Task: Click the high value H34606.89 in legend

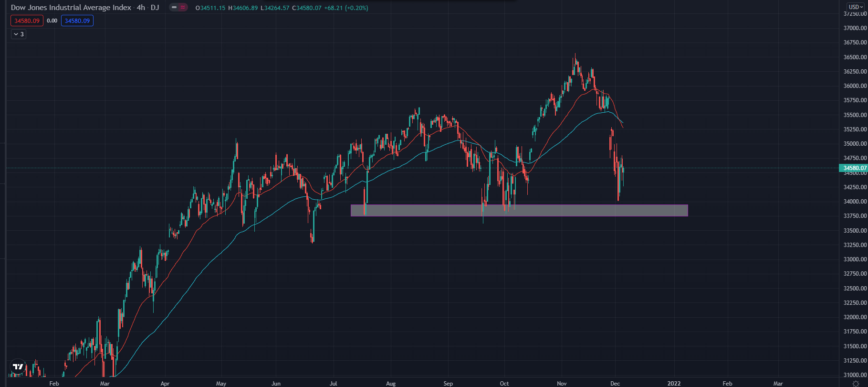Action: click(x=243, y=8)
